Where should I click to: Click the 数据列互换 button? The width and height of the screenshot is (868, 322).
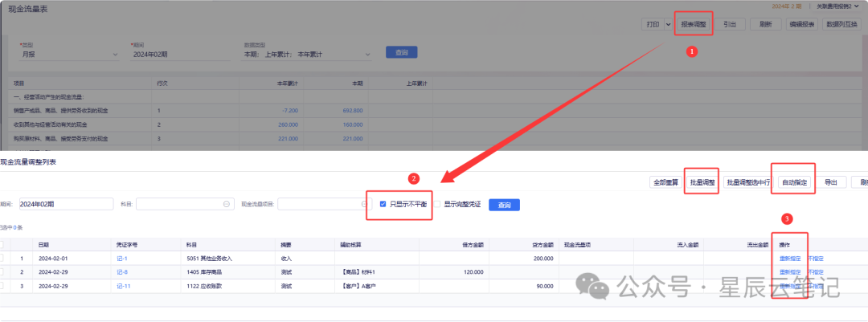coord(841,24)
